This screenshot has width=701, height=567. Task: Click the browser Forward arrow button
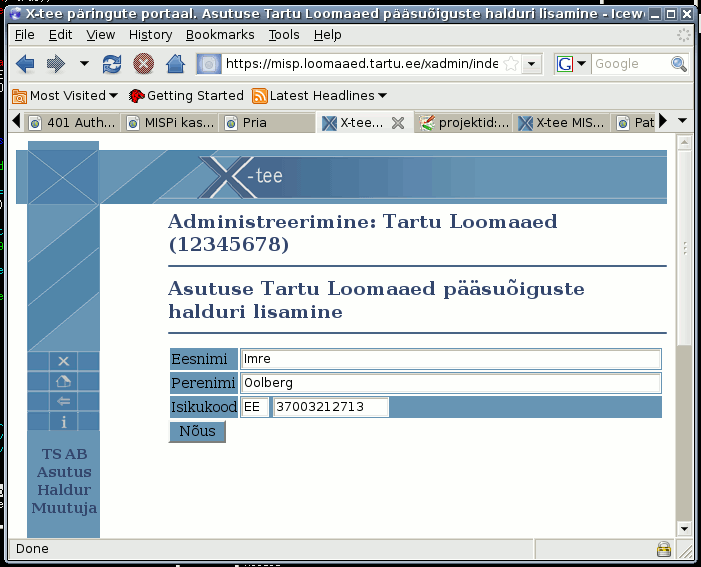coord(56,64)
